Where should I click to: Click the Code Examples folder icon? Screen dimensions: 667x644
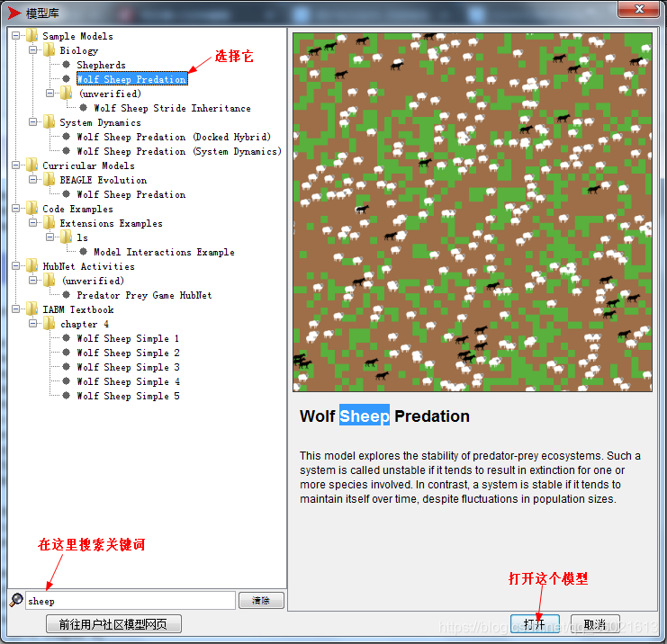[32, 209]
